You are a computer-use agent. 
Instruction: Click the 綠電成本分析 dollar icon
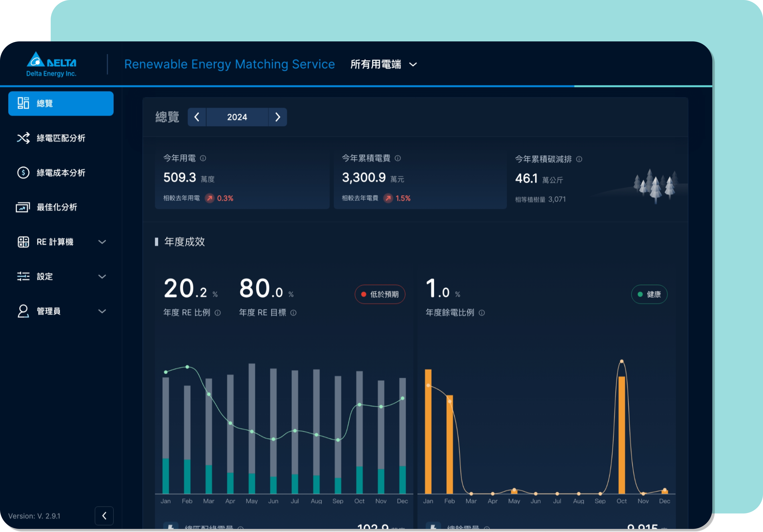point(23,173)
